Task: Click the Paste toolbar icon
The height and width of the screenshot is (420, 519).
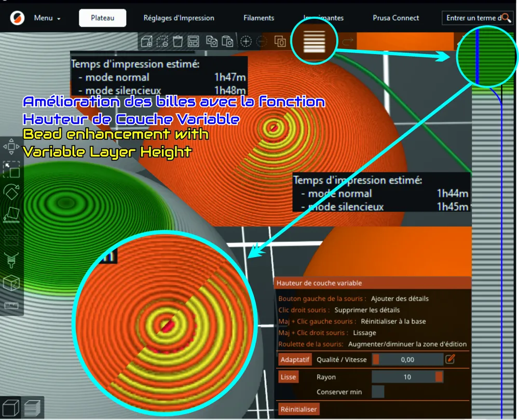Action: pyautogui.click(x=227, y=42)
